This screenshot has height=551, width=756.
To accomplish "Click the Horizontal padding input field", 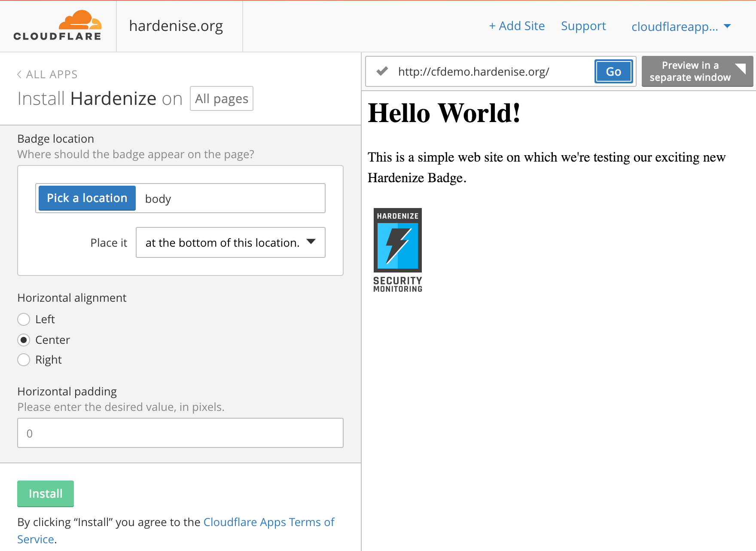I will click(180, 433).
